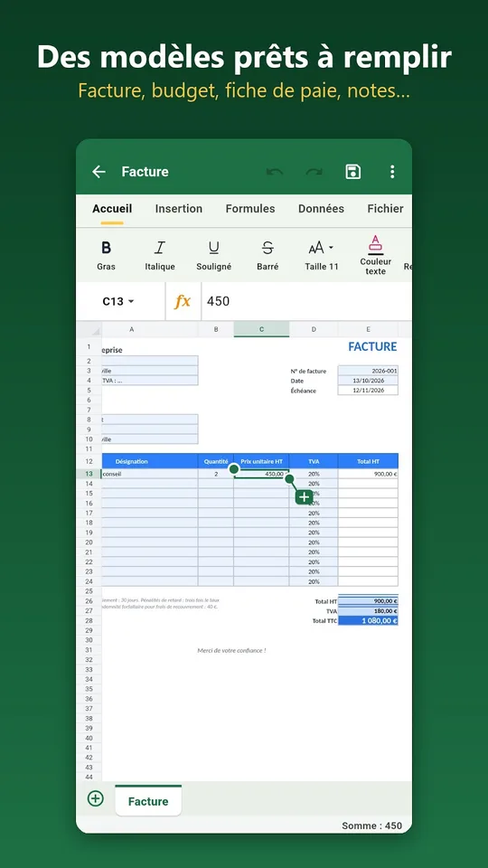Click the TVA column header cell
Image resolution: width=488 pixels, height=868 pixels.
pos(314,461)
